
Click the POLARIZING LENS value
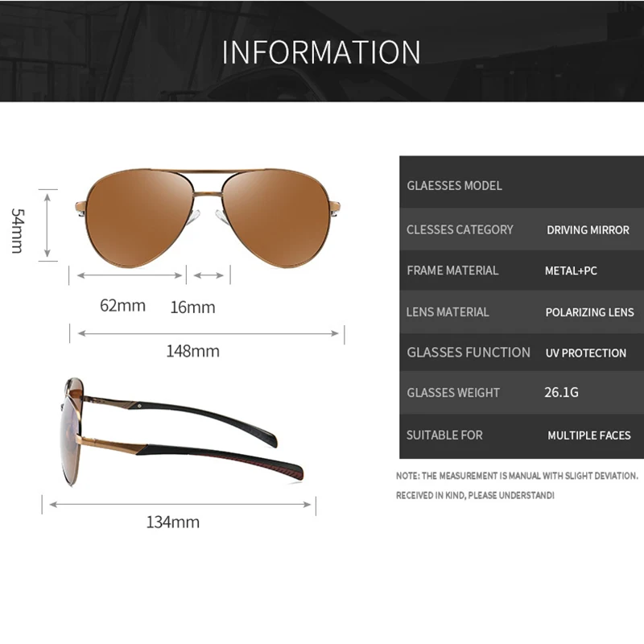point(590,312)
